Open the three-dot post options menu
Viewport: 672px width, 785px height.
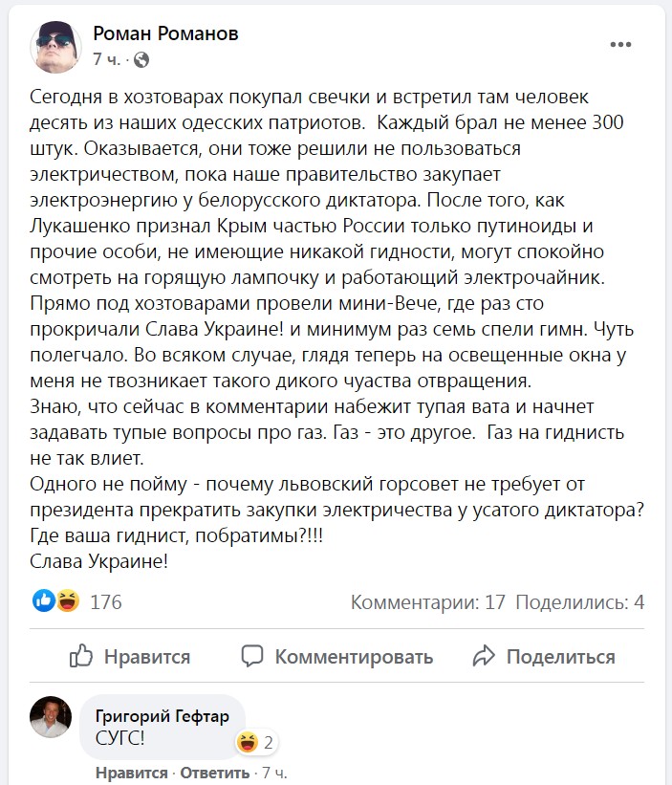(620, 45)
